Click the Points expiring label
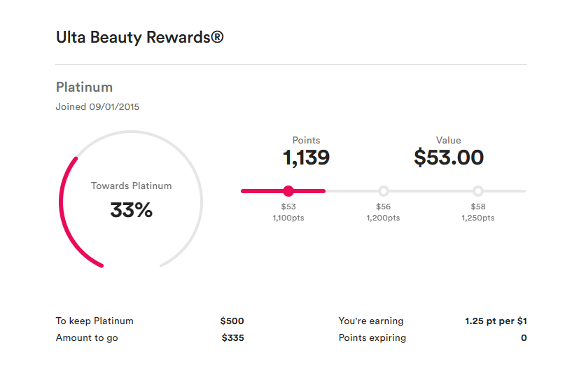 [x=372, y=338]
